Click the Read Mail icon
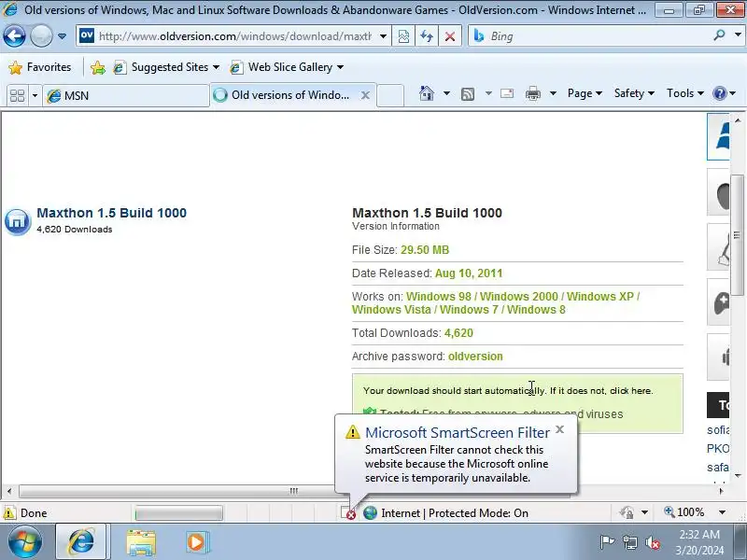 tap(507, 93)
